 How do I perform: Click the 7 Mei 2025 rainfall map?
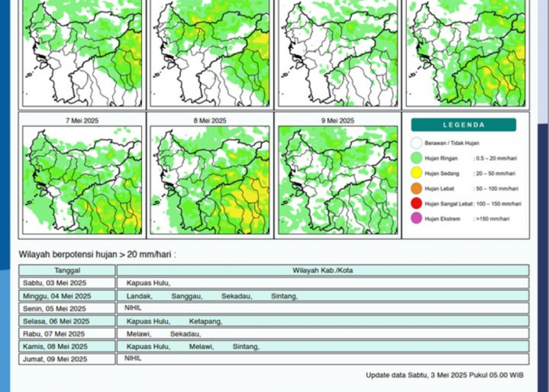tap(82, 180)
